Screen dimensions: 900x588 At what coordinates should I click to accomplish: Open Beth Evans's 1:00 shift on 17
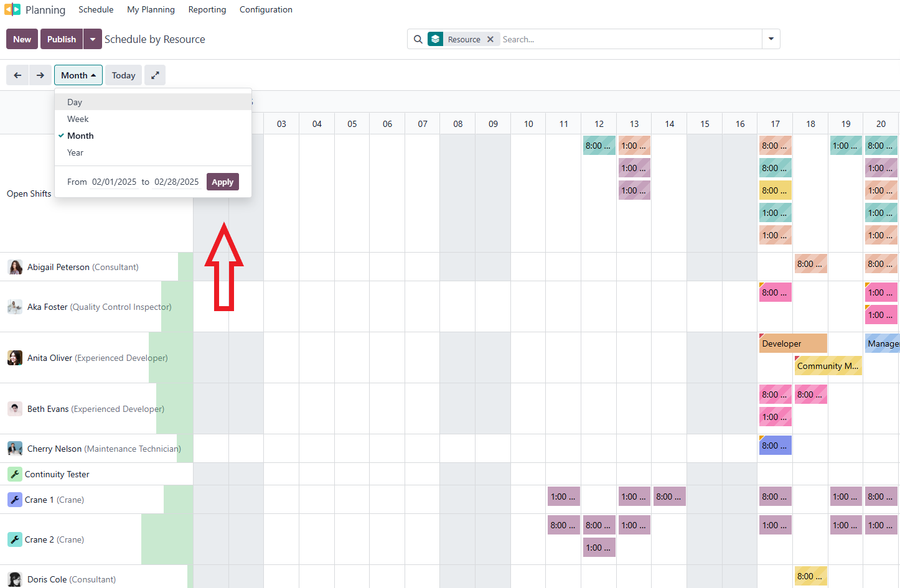click(x=776, y=417)
